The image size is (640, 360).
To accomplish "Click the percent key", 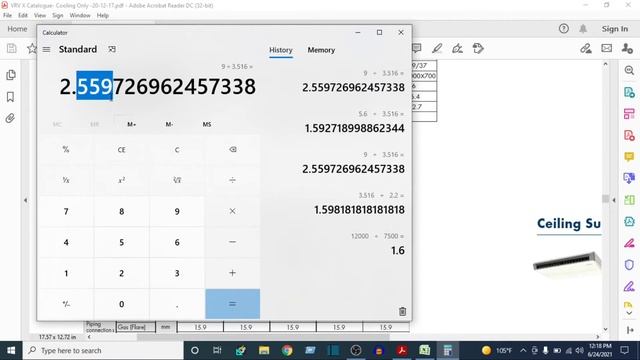I will (66, 149).
